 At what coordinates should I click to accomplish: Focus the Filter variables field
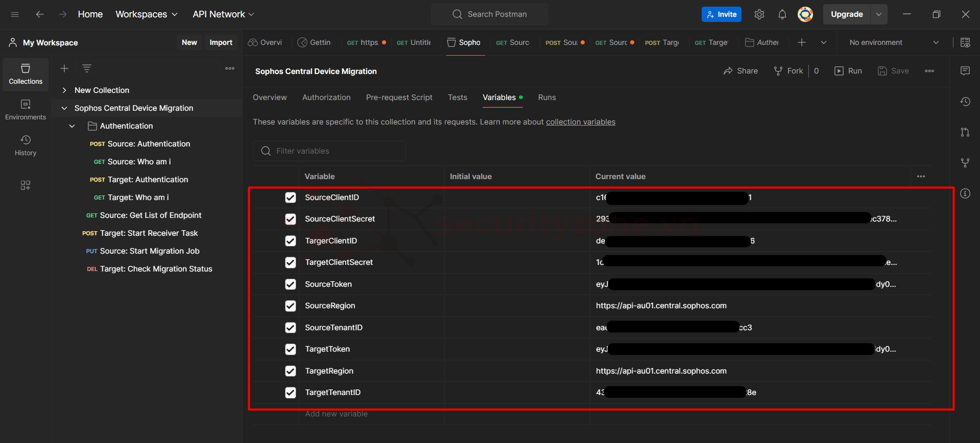(x=329, y=151)
